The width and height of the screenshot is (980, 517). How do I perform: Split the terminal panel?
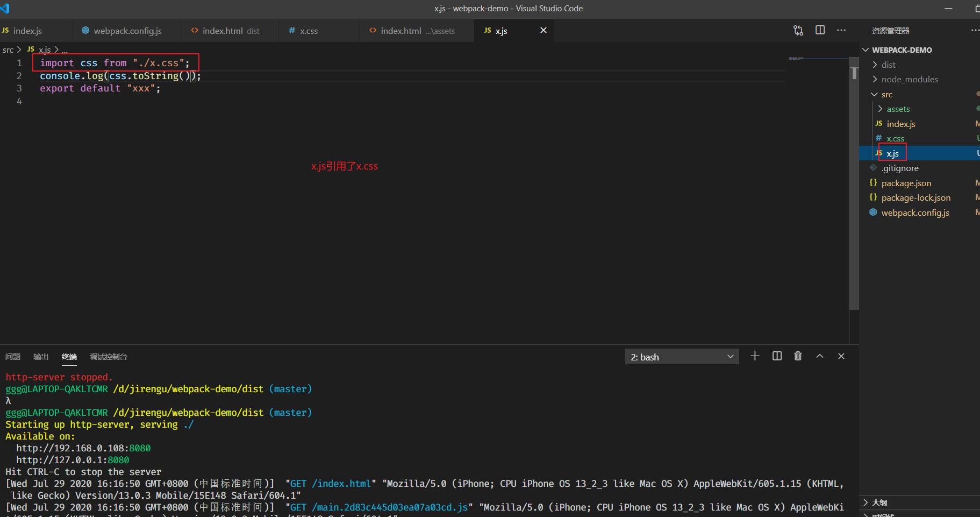click(x=777, y=356)
